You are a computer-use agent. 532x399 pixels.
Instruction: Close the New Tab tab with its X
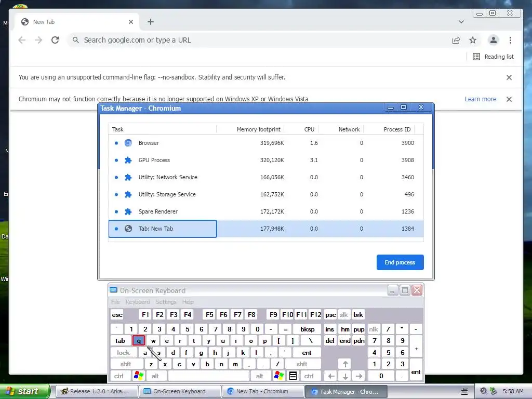[131, 22]
